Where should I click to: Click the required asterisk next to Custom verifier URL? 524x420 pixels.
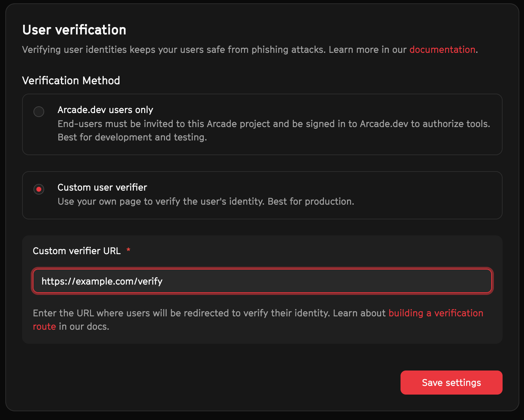pos(128,250)
